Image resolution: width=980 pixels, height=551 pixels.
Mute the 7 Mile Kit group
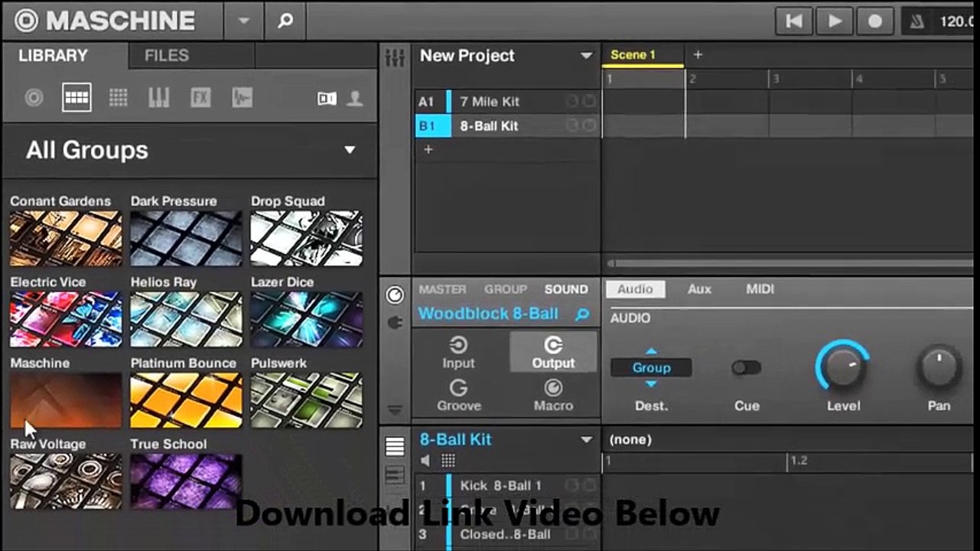point(572,102)
